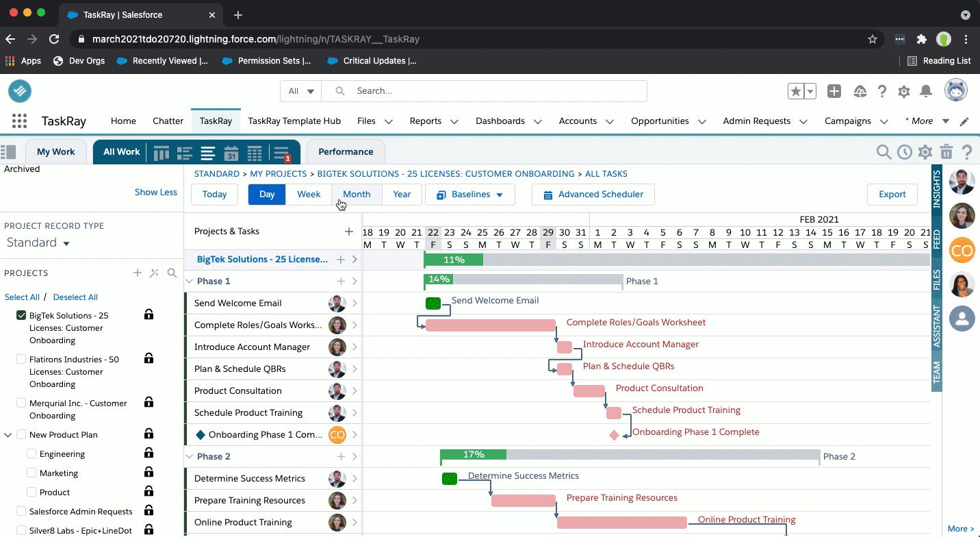Switch to the Performance tab

click(346, 152)
